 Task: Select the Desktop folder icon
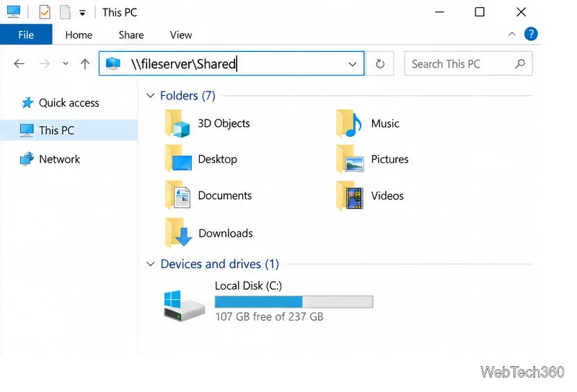point(178,159)
